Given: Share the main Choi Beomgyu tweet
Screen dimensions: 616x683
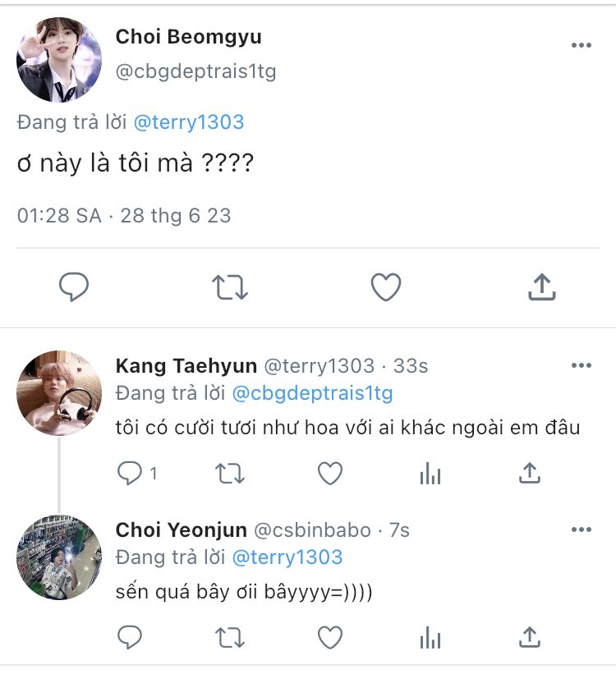Looking at the screenshot, I should pos(540,287).
